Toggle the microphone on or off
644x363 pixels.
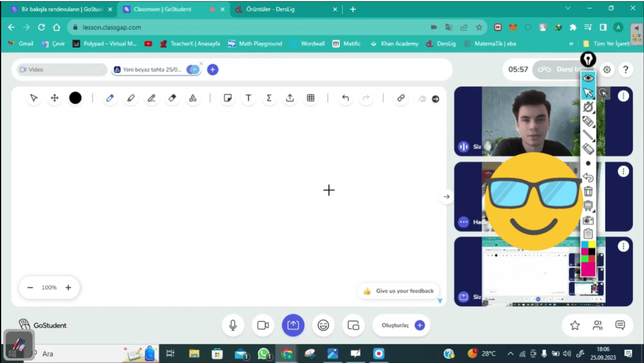(x=233, y=325)
